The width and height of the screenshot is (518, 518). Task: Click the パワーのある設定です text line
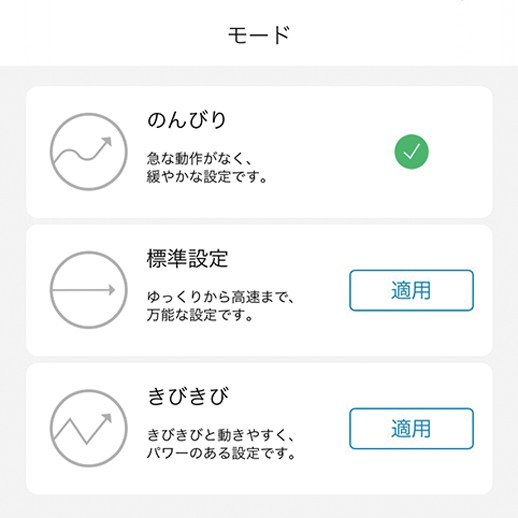click(x=221, y=453)
